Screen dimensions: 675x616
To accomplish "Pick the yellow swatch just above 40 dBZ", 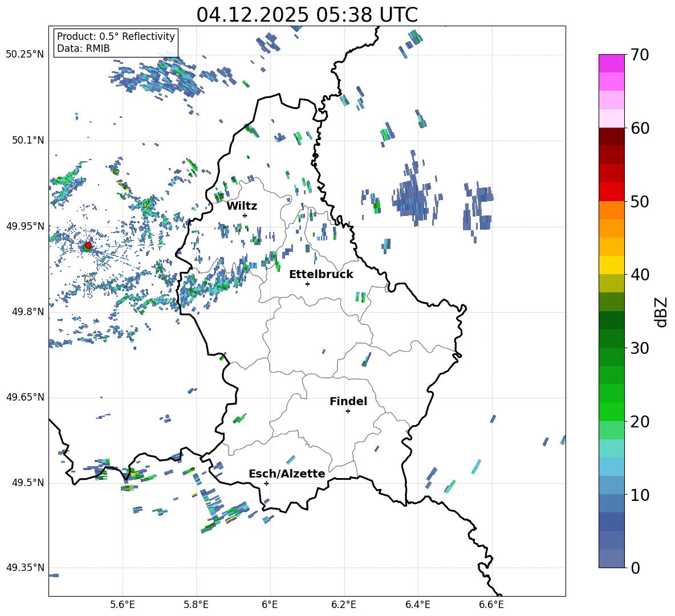I will pos(612,265).
